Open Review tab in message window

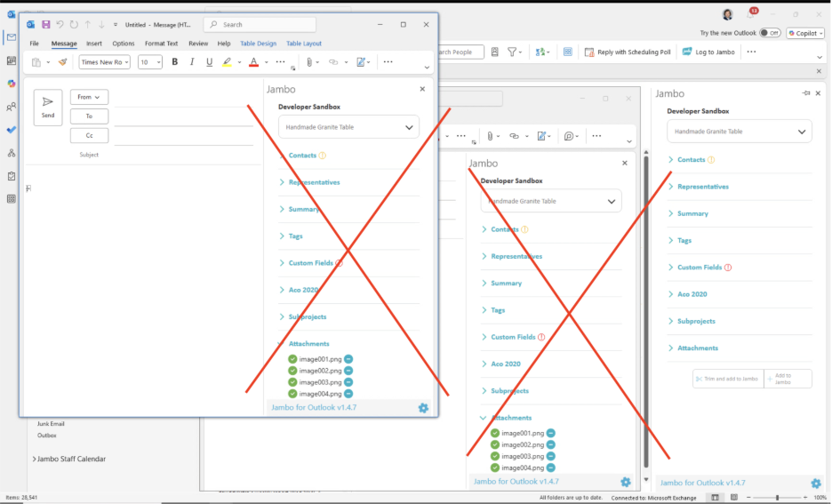tap(198, 44)
